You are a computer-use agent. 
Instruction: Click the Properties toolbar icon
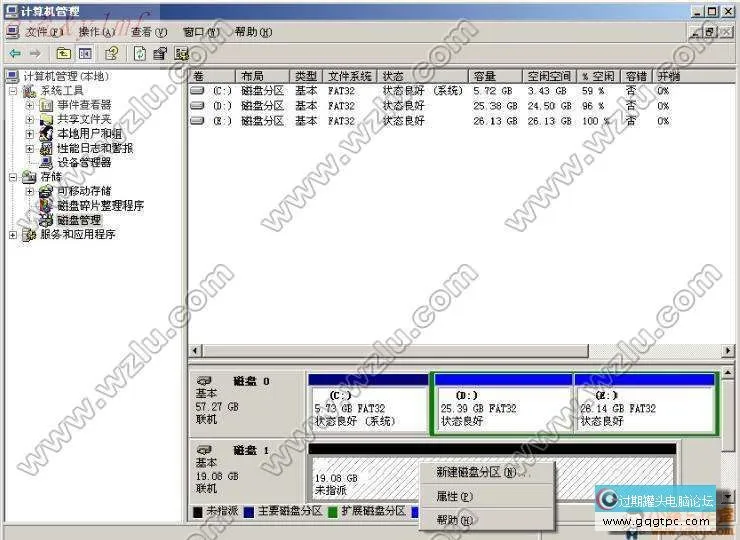pos(160,53)
